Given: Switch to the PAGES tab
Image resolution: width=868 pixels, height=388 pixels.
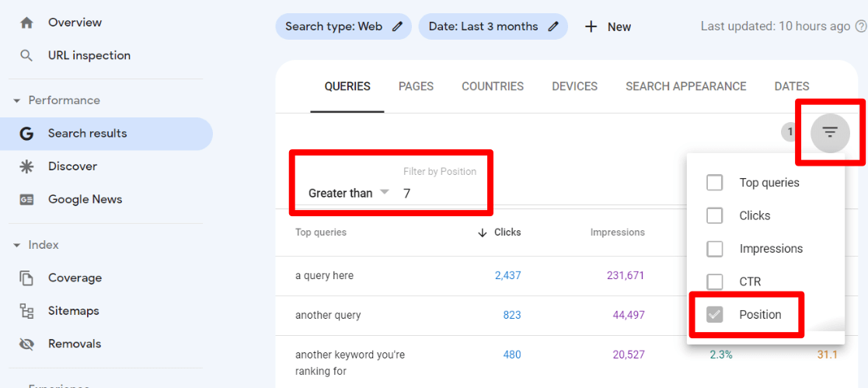Looking at the screenshot, I should coord(416,86).
